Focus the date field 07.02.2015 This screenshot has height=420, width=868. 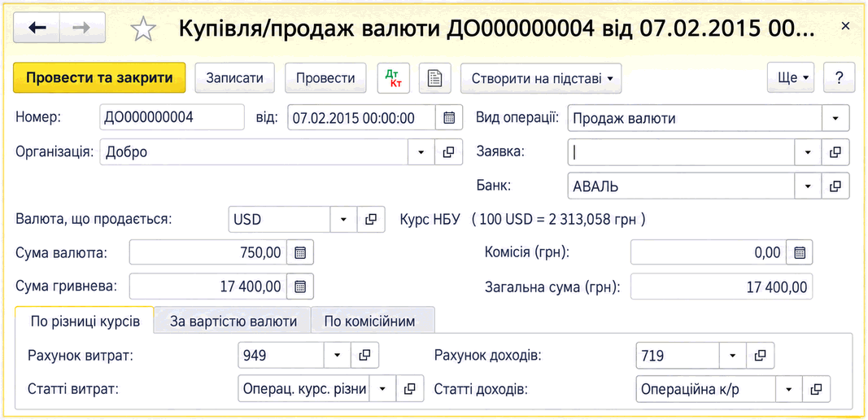click(361, 117)
